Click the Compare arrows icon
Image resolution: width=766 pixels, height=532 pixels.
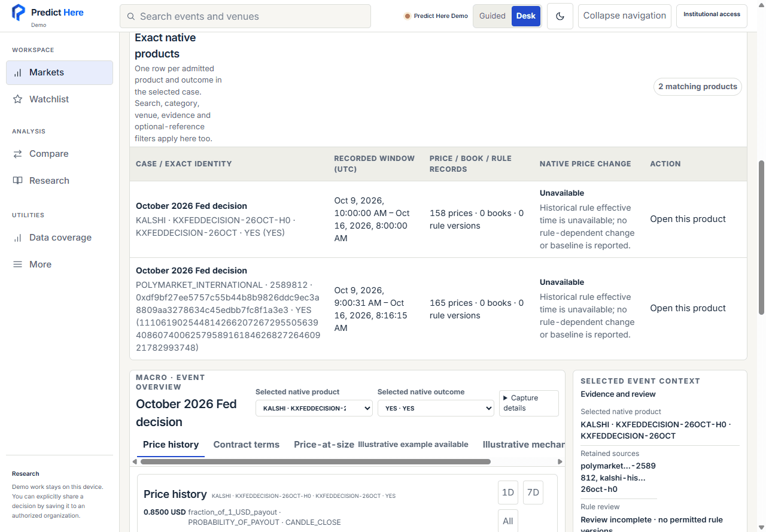(x=18, y=154)
